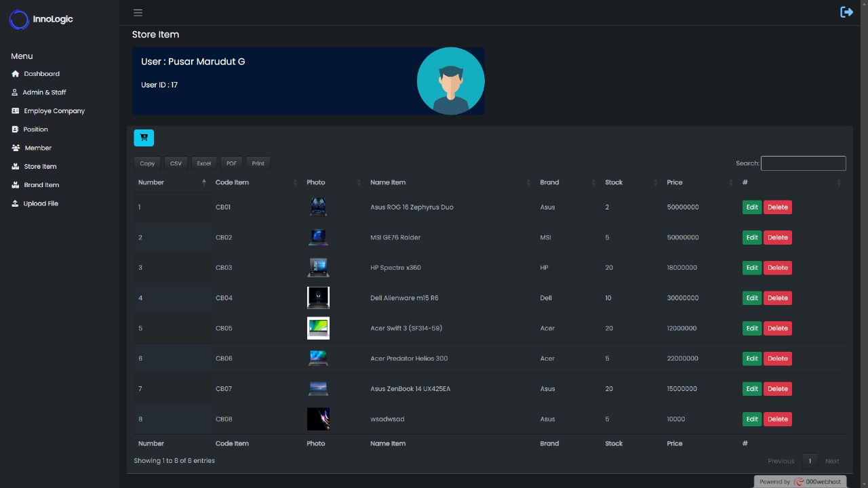
Task: Click the CB05 item photo thumbnail
Action: point(318,328)
